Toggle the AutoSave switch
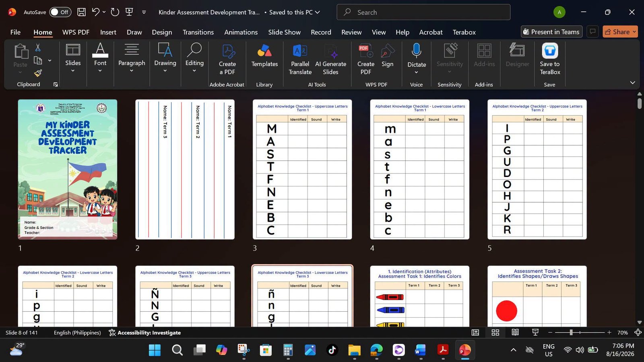The height and width of the screenshot is (362, 644). pyautogui.click(x=60, y=12)
